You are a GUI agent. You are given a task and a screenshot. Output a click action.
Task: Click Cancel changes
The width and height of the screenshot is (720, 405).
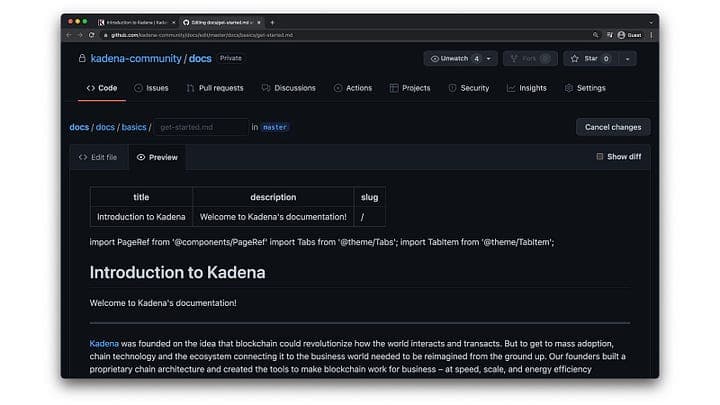613,127
